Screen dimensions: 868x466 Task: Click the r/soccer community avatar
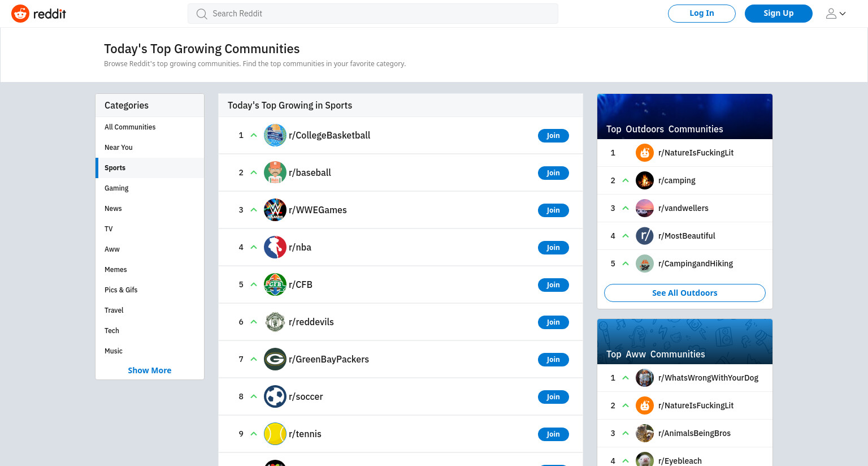tap(275, 396)
